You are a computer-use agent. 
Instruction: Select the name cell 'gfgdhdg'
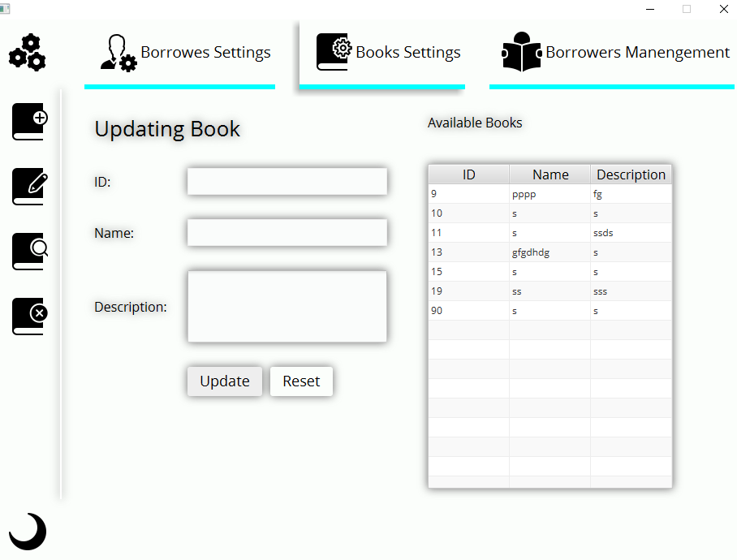point(550,252)
